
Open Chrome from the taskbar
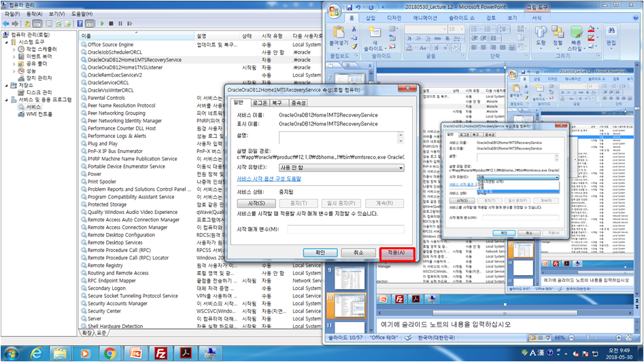[x=109, y=353]
